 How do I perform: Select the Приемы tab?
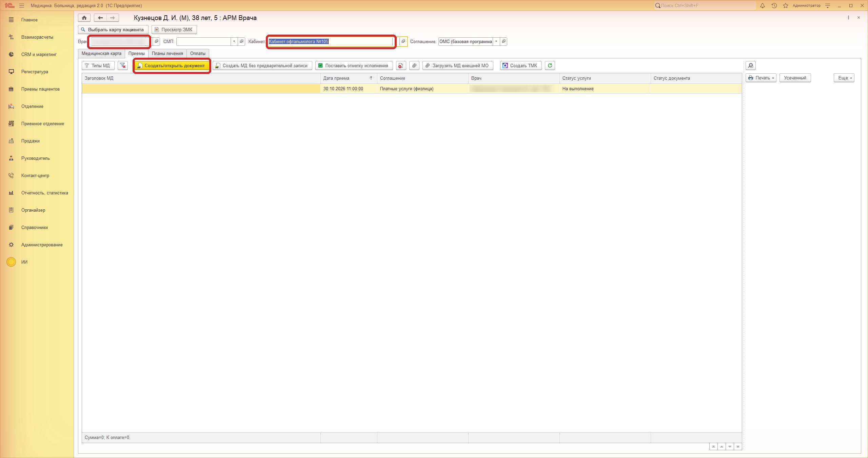136,54
